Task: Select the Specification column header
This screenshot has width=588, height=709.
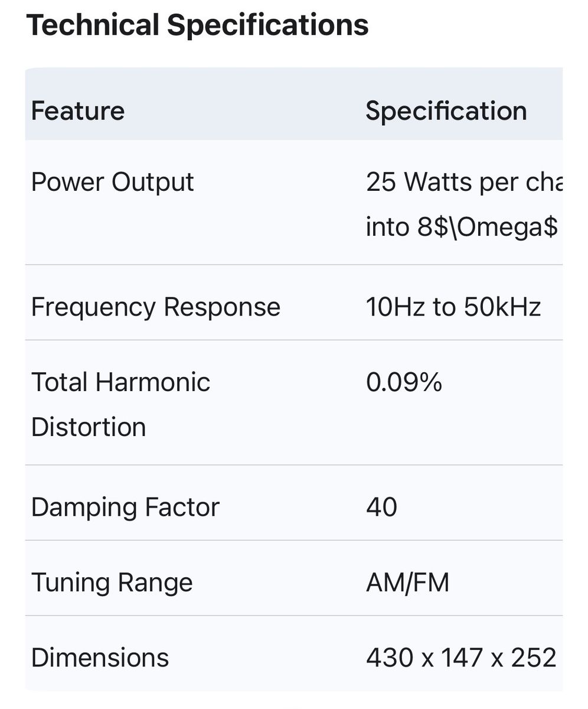Action: coord(446,111)
